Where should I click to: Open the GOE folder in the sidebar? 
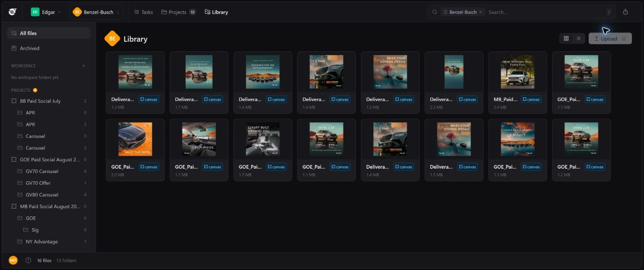click(49, 218)
